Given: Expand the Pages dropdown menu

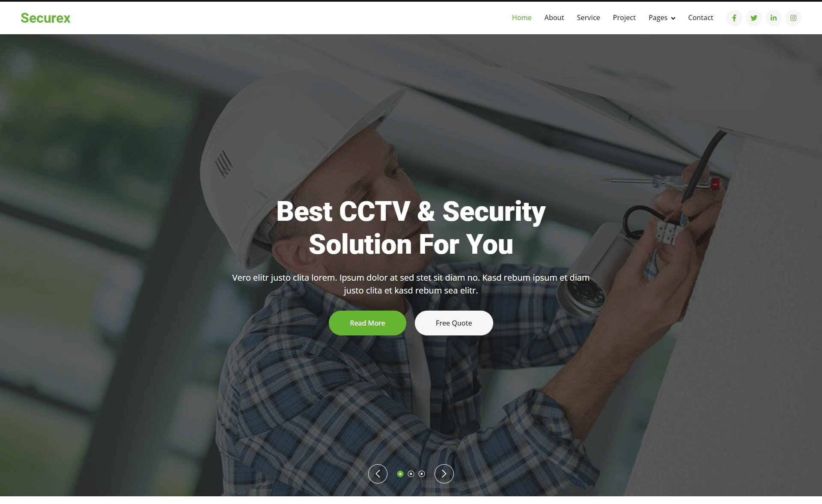Looking at the screenshot, I should coord(662,18).
